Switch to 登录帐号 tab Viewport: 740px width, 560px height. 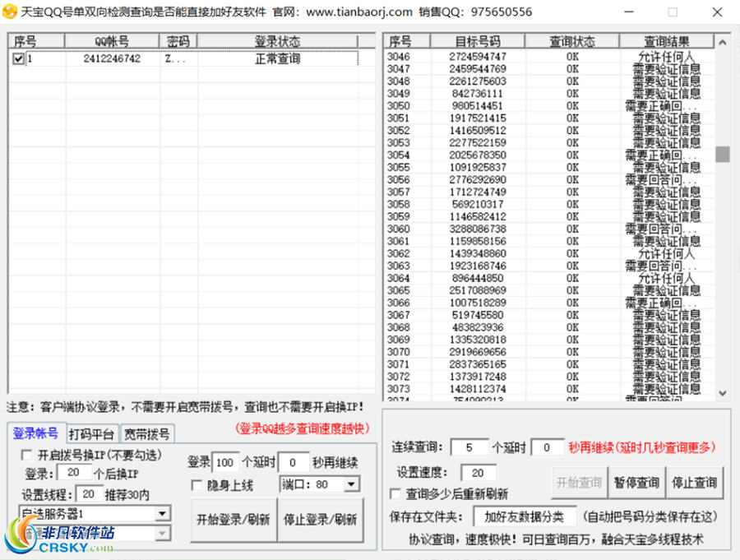point(36,433)
